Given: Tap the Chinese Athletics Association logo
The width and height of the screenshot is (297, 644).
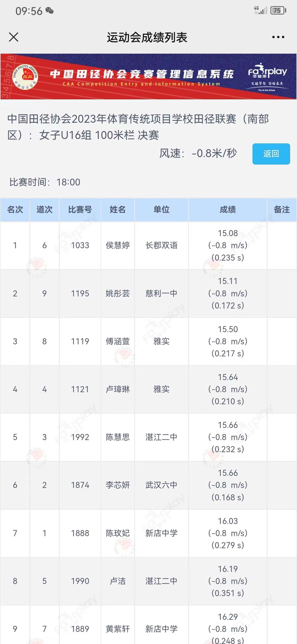Looking at the screenshot, I should tap(25, 77).
